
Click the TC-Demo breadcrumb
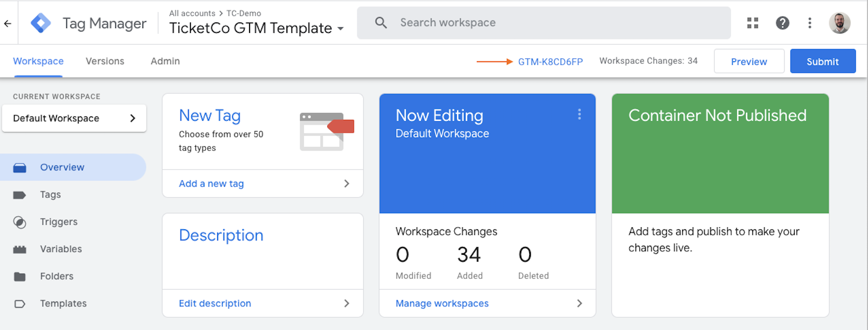[244, 14]
